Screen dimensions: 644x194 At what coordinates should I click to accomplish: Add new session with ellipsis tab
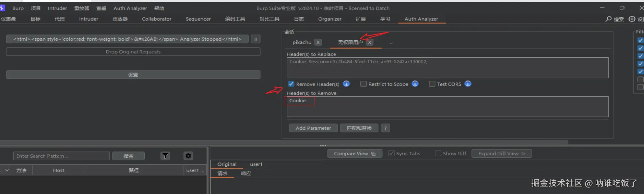point(392,43)
